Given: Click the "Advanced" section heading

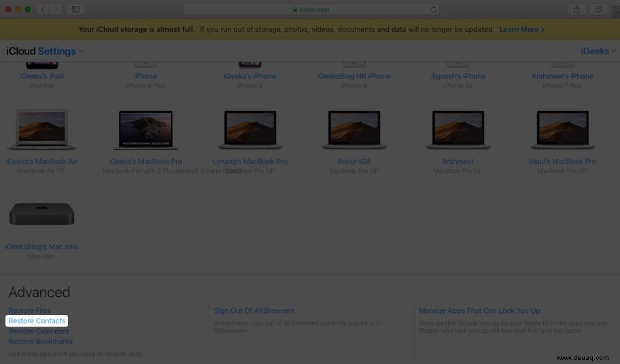Looking at the screenshot, I should 39,292.
